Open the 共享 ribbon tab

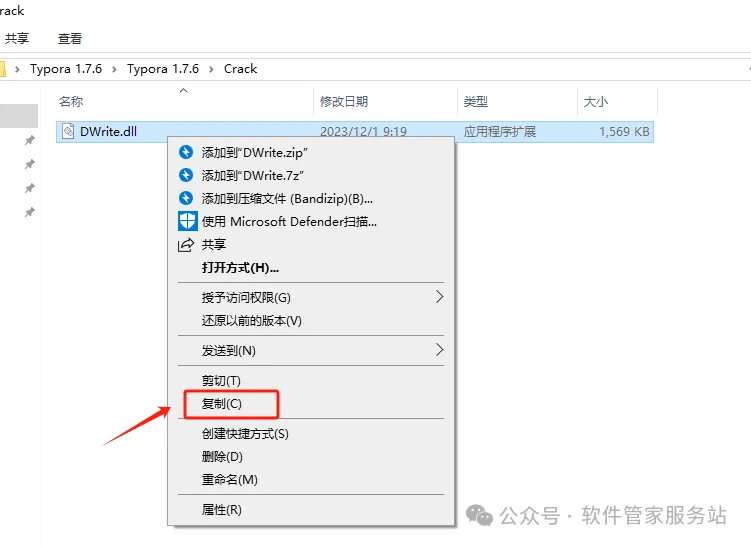17,38
